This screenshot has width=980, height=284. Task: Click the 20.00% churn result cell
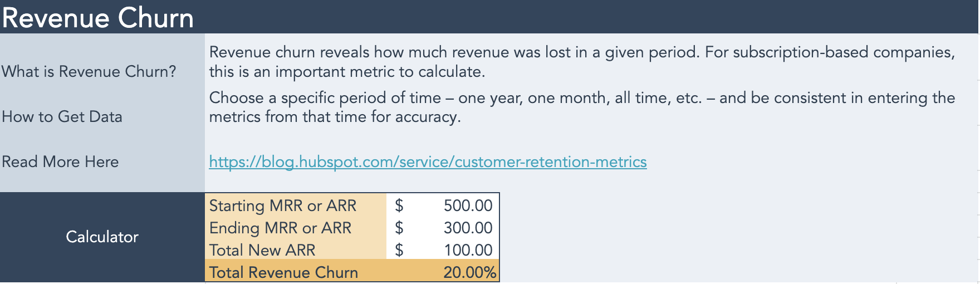pyautogui.click(x=469, y=272)
